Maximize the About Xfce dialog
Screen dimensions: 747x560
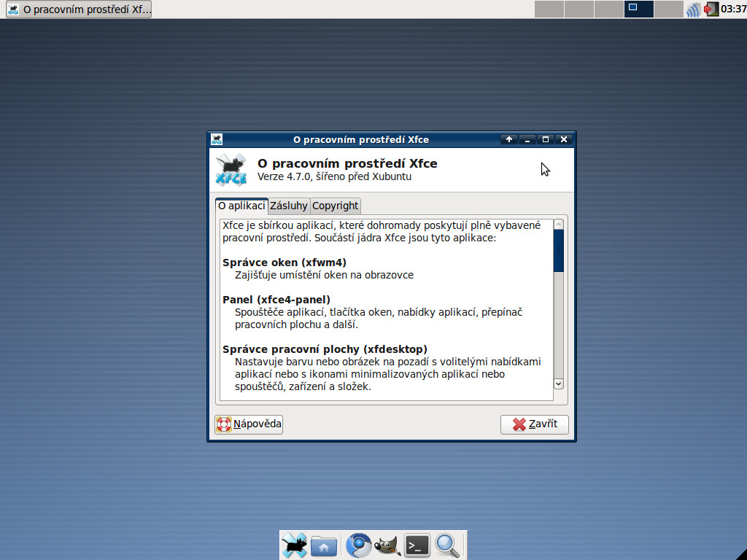tap(546, 139)
